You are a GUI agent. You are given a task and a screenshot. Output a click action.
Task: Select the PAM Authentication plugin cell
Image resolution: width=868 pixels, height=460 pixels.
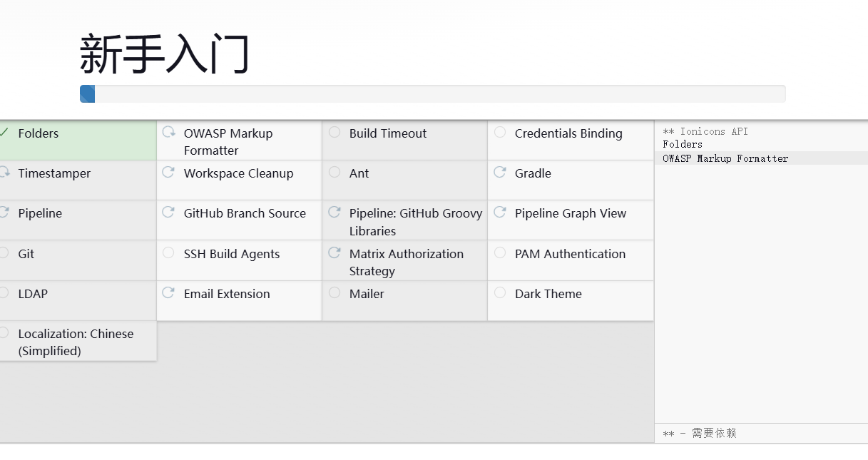571,260
